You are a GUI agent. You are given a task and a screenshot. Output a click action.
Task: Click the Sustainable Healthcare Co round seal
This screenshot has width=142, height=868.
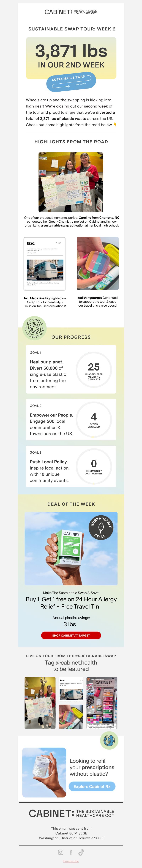coord(34,328)
